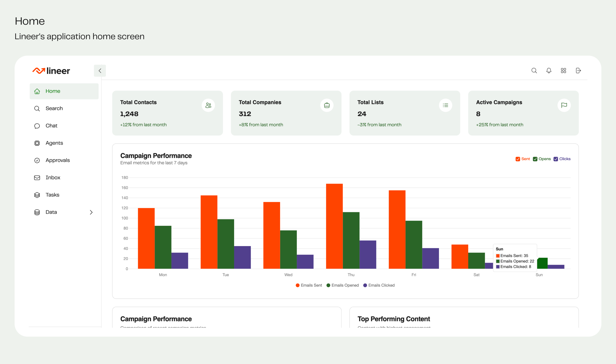Click the Total Lists list icon

point(446,105)
